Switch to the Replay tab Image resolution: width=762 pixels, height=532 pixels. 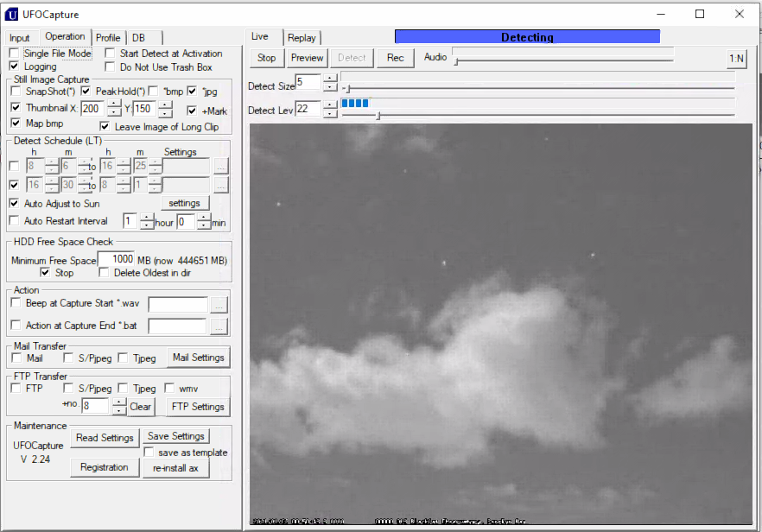(302, 38)
